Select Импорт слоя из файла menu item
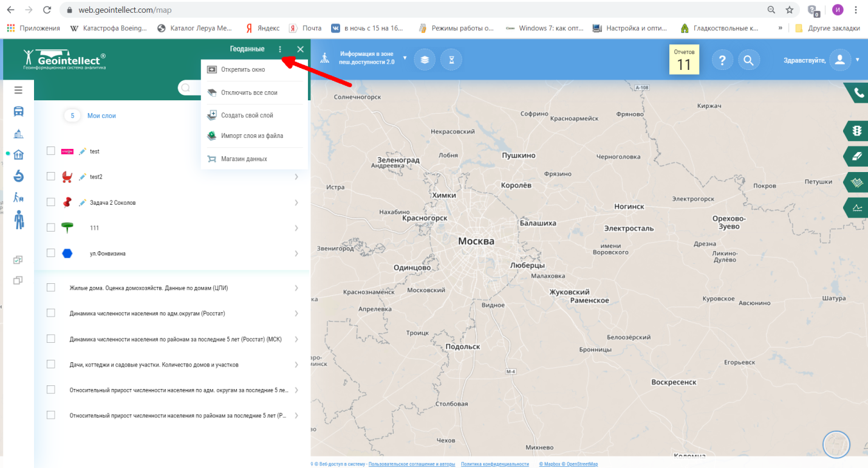The image size is (868, 468). click(x=255, y=136)
